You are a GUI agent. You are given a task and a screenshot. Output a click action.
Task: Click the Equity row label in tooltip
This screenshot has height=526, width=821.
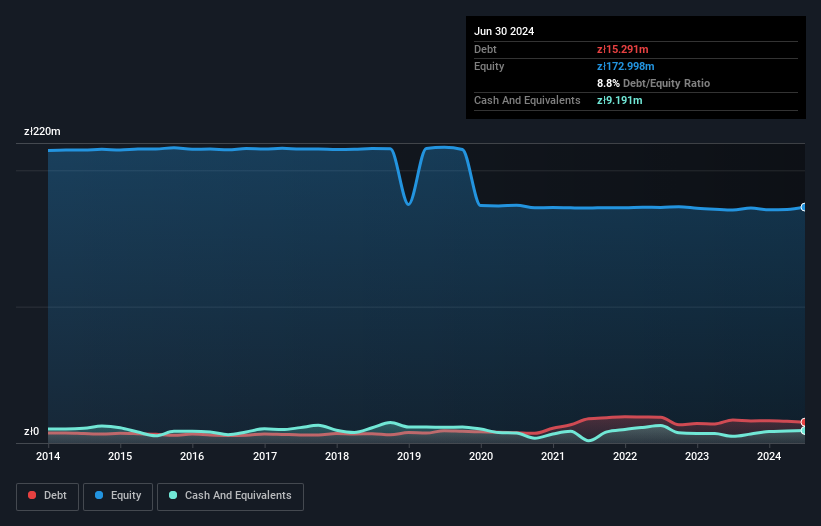(489, 66)
